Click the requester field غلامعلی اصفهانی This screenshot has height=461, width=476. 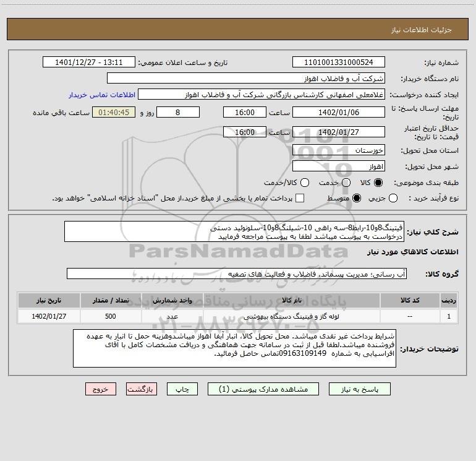pos(261,95)
